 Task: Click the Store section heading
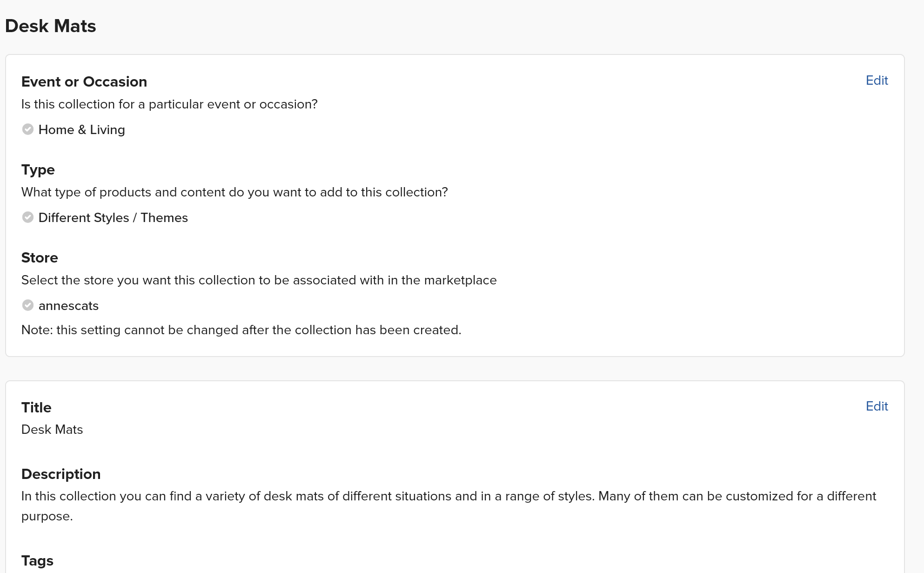click(40, 258)
